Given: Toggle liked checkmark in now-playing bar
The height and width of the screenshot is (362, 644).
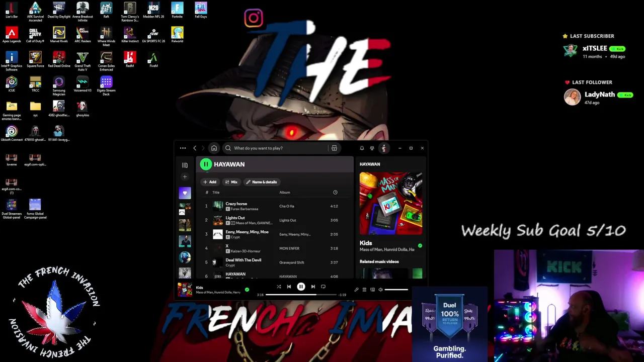Looking at the screenshot, I should point(247,290).
